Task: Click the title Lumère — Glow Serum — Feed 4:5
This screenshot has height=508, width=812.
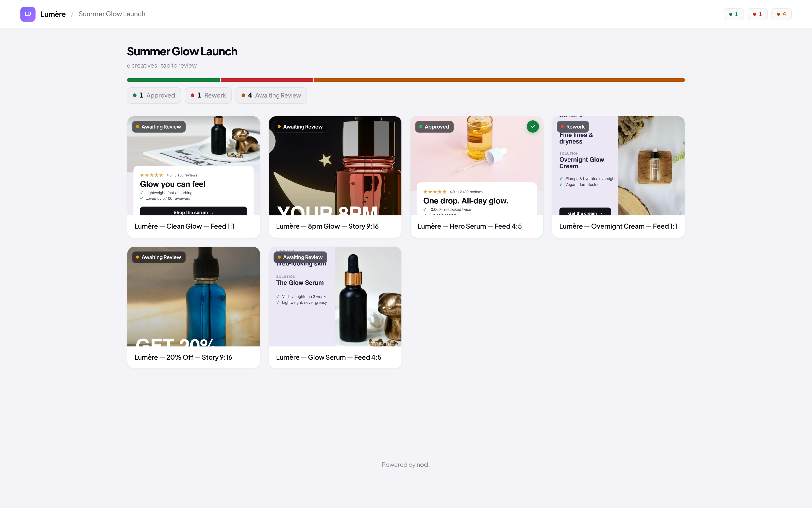Action: pyautogui.click(x=329, y=357)
